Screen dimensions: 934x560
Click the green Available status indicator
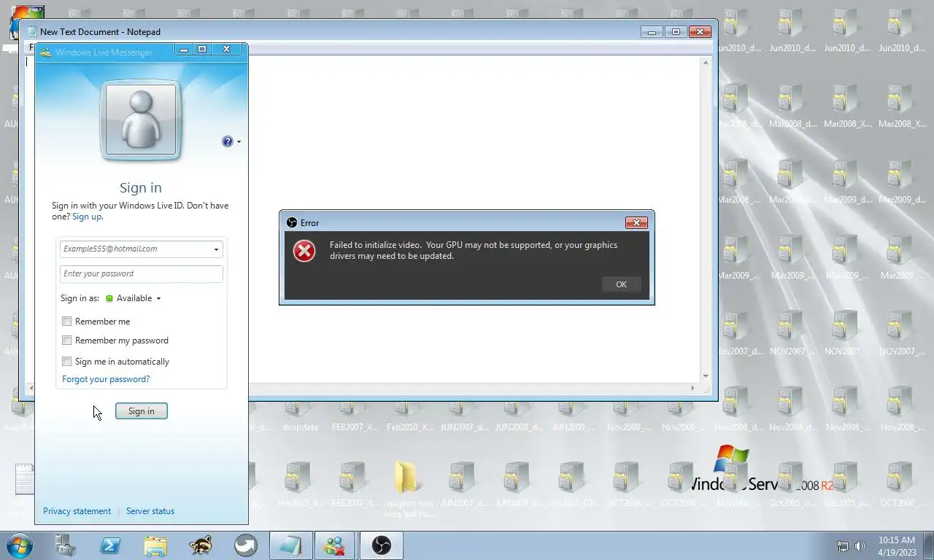(x=109, y=298)
